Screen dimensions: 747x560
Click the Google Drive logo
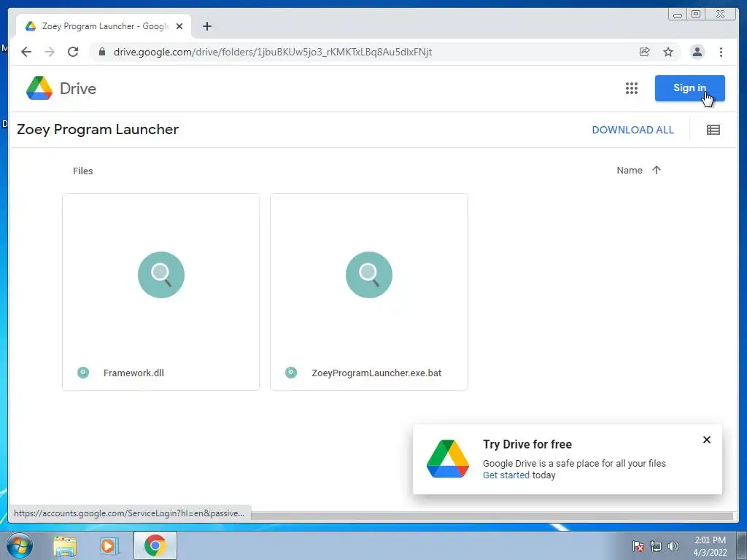39,88
